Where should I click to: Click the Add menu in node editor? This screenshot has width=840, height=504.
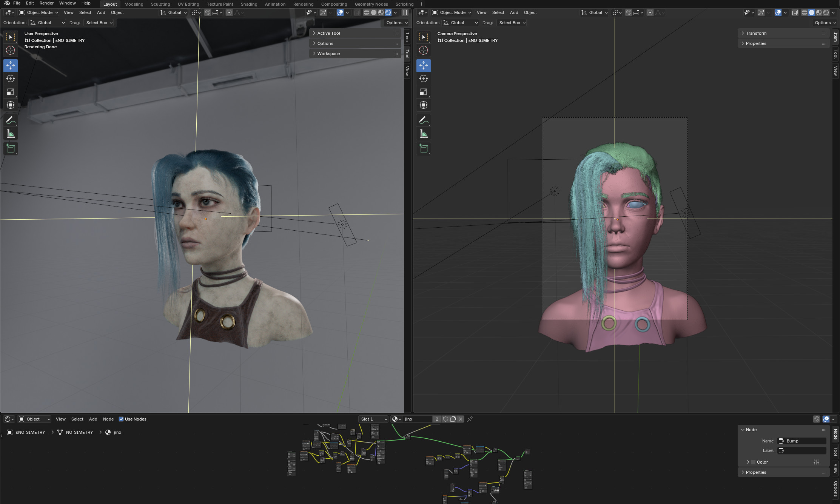(x=93, y=419)
